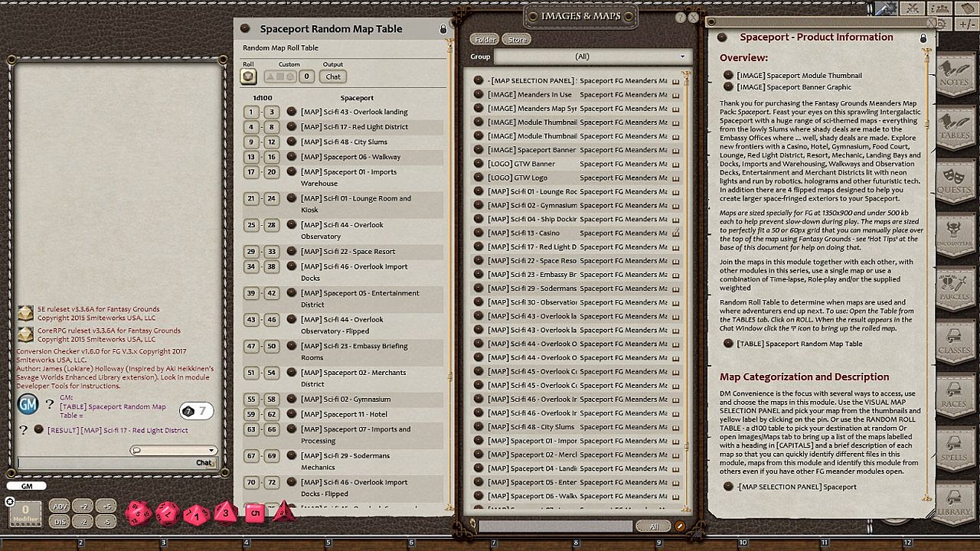Screen dimensions: 980x551
Task: Open the Library sidebar panel
Action: click(954, 503)
